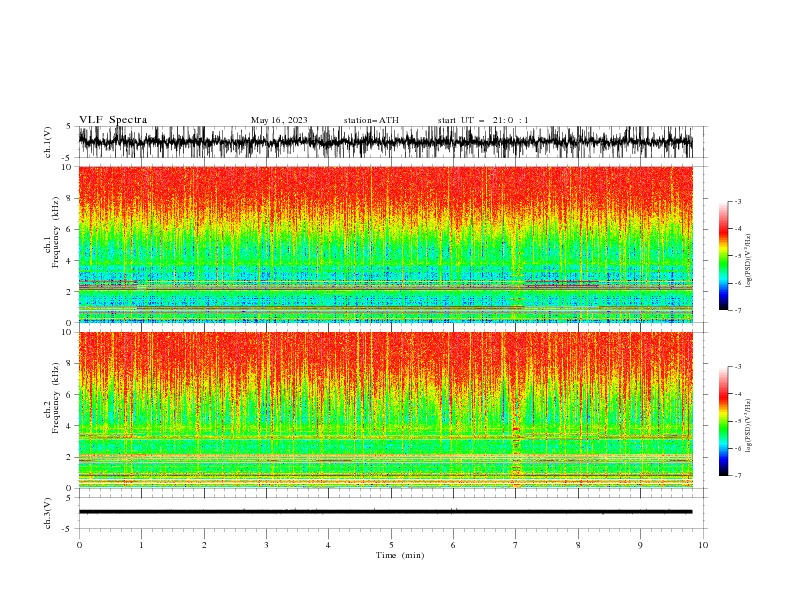Click the ch.2 frequency axis "10" tick label
The height and width of the screenshot is (612, 792).
click(x=67, y=332)
